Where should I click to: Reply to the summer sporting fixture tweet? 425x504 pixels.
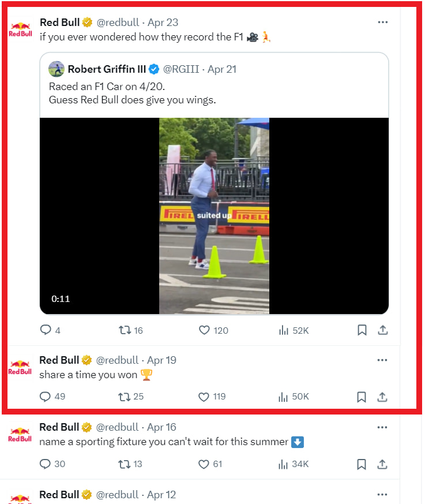click(x=46, y=464)
